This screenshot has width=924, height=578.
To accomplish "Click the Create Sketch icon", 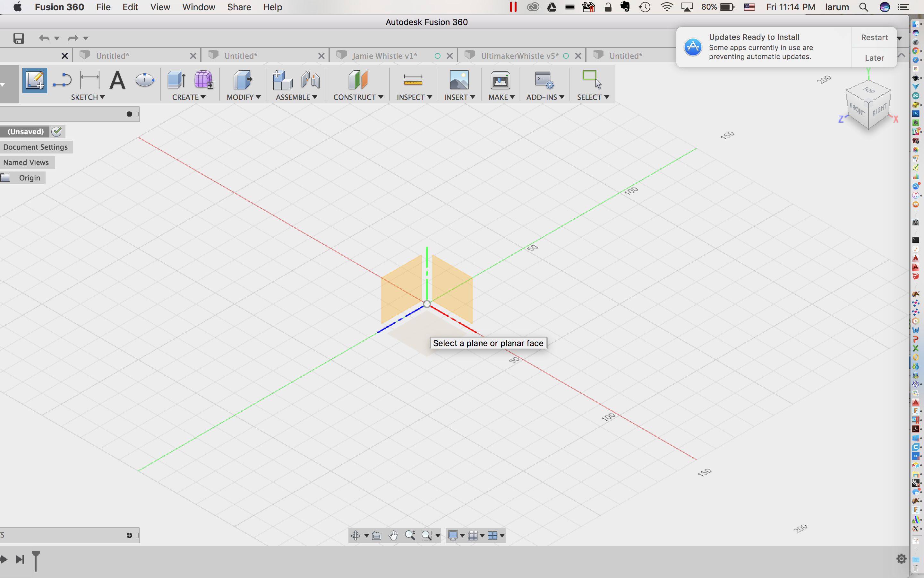I will tap(34, 80).
